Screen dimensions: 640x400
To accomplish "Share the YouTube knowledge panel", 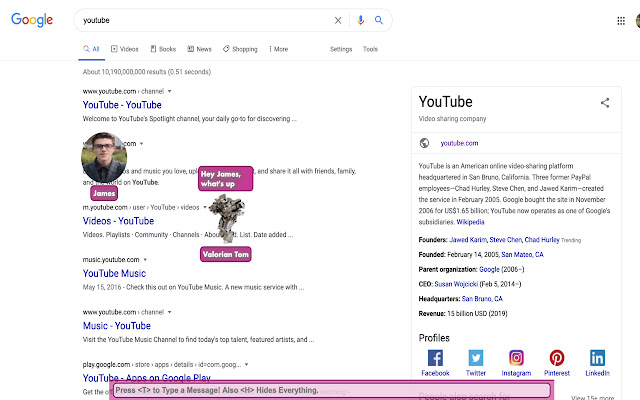I will pyautogui.click(x=604, y=102).
